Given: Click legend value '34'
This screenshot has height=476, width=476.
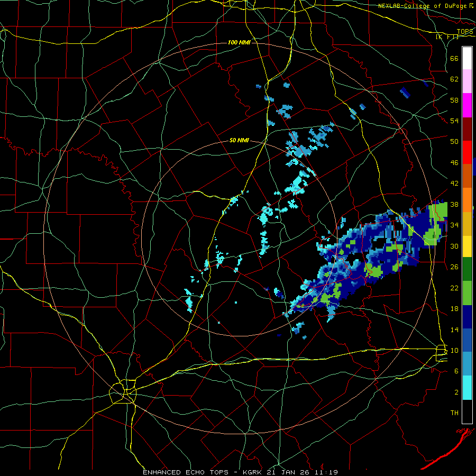Looking at the screenshot, I should click(454, 225).
